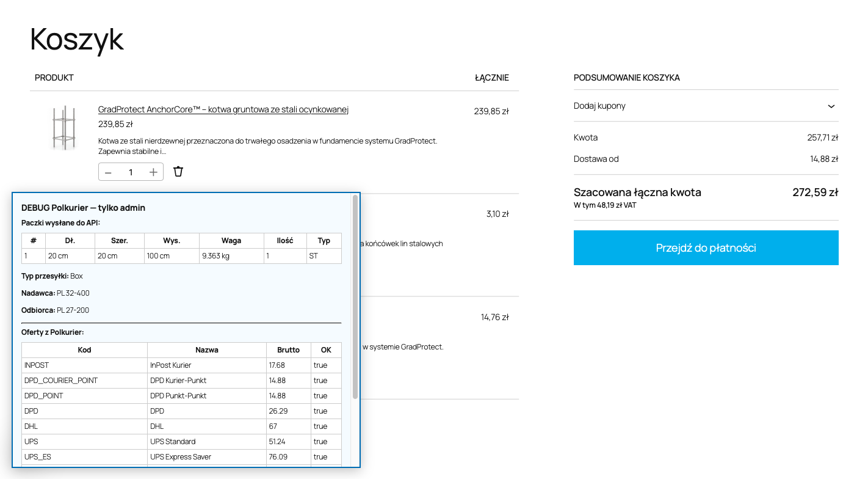Image resolution: width=868 pixels, height=479 pixels.
Task: Remove AnchorCore item using the trash icon
Action: coord(178,172)
